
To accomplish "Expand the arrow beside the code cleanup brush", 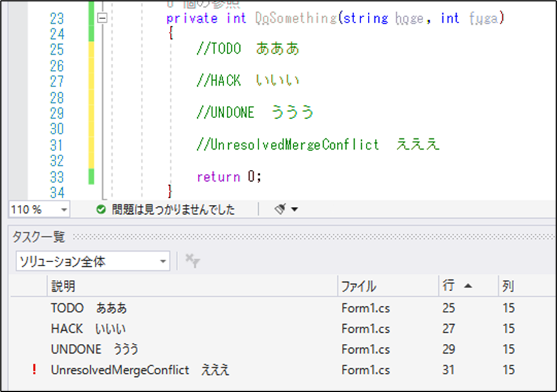I will (x=294, y=210).
